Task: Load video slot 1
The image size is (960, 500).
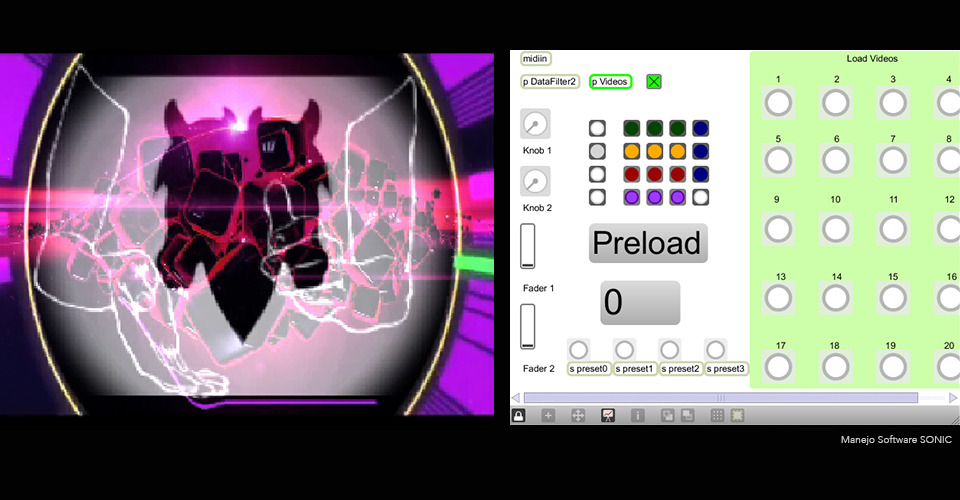Action: tap(778, 103)
